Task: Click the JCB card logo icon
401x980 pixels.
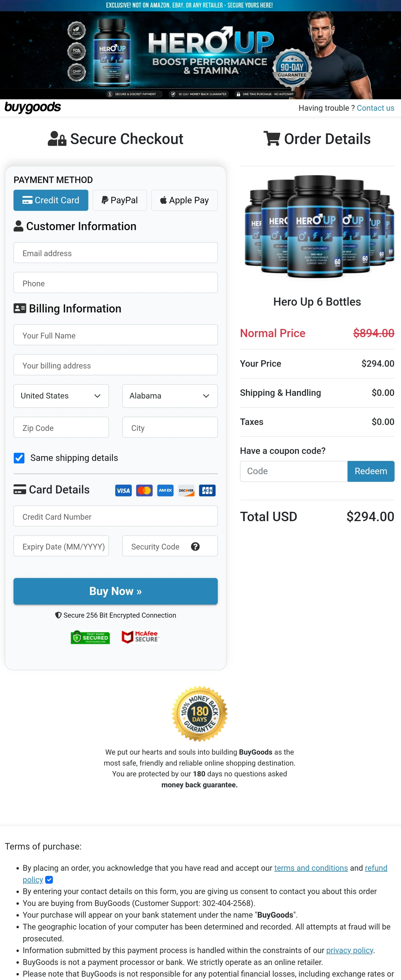Action: click(207, 490)
